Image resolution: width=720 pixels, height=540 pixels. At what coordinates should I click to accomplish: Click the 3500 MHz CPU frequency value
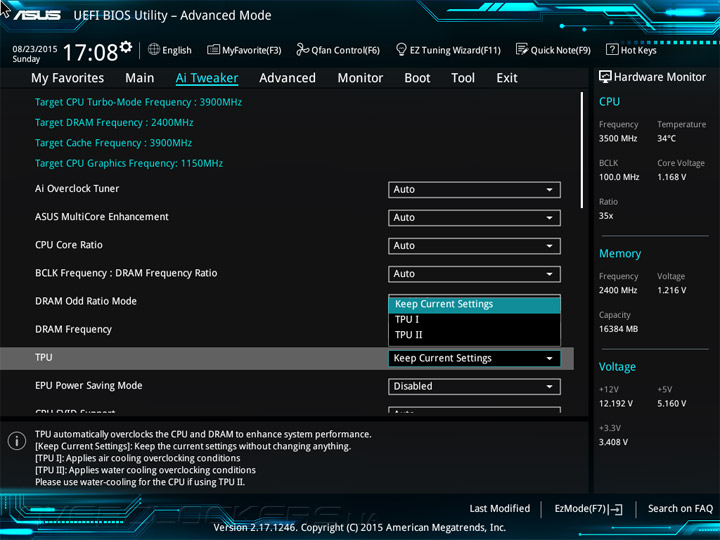618,139
